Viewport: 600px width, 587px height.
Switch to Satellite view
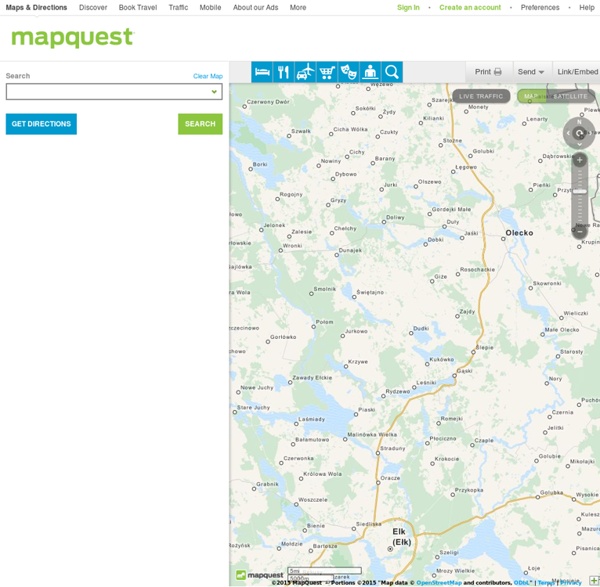[571, 96]
